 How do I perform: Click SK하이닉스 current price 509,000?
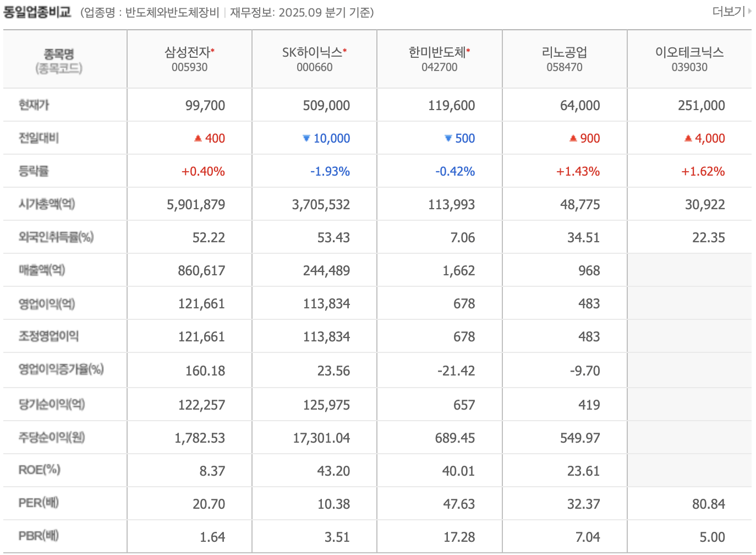[326, 105]
